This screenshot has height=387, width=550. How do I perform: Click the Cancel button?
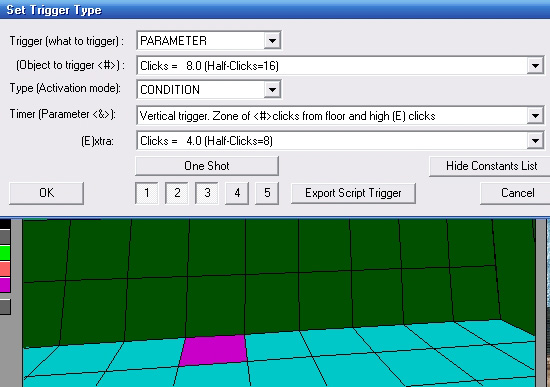tap(517, 193)
